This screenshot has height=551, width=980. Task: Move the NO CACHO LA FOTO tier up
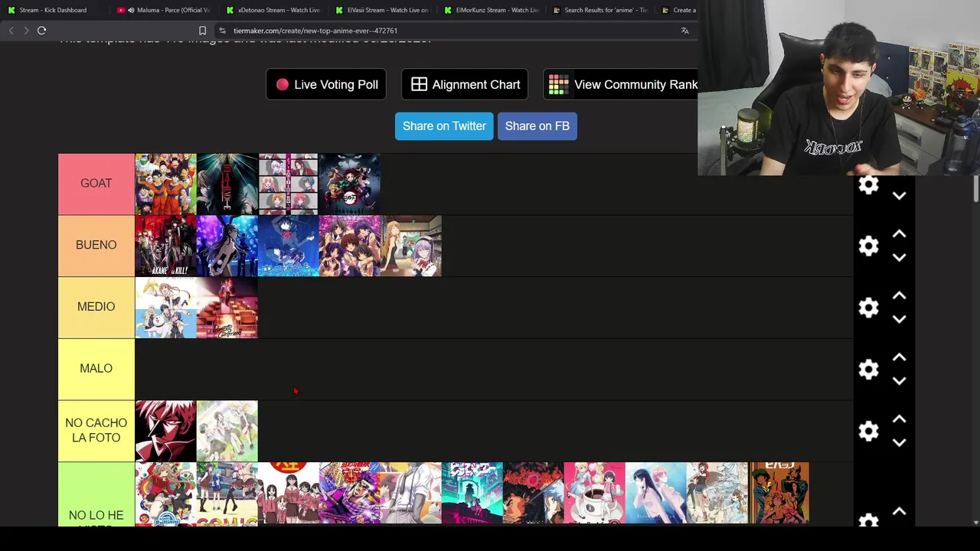point(900,419)
